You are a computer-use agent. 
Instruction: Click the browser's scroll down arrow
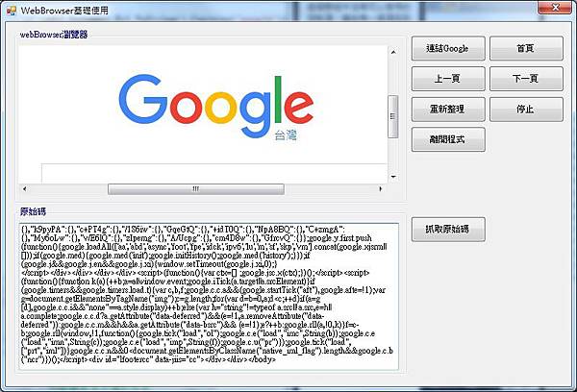click(x=393, y=177)
